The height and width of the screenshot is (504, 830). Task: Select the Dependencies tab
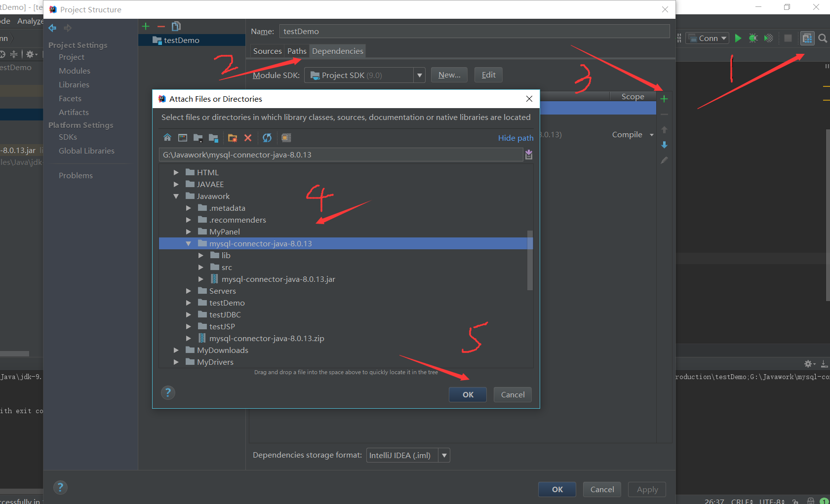[x=338, y=51]
